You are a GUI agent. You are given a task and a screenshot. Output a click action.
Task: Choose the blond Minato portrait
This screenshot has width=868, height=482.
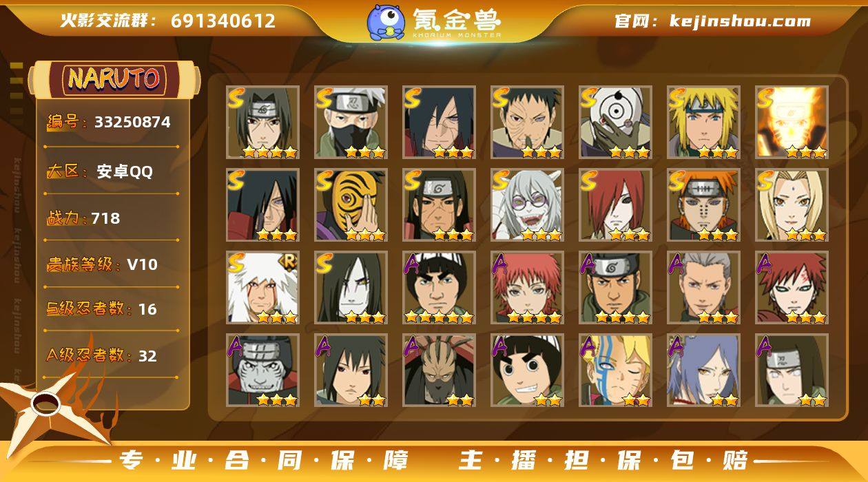click(703, 122)
